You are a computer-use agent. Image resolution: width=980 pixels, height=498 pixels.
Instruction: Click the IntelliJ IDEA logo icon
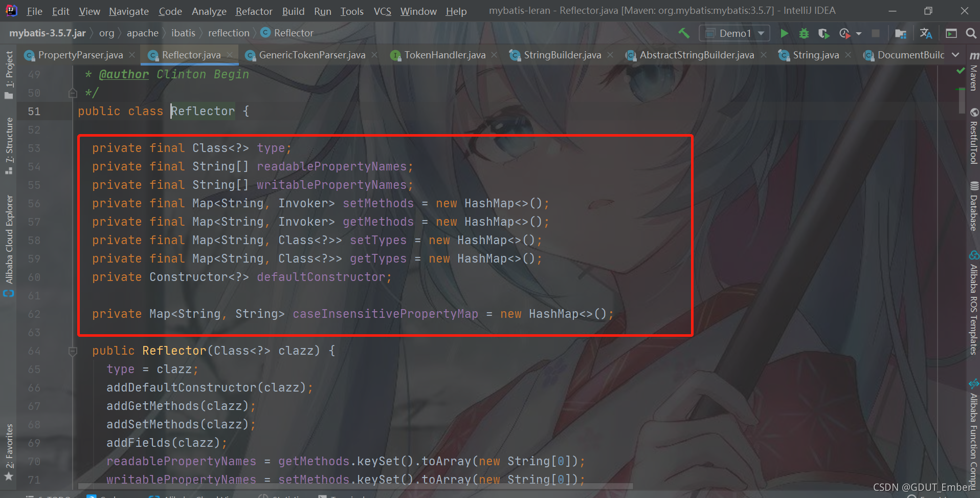tap(11, 10)
